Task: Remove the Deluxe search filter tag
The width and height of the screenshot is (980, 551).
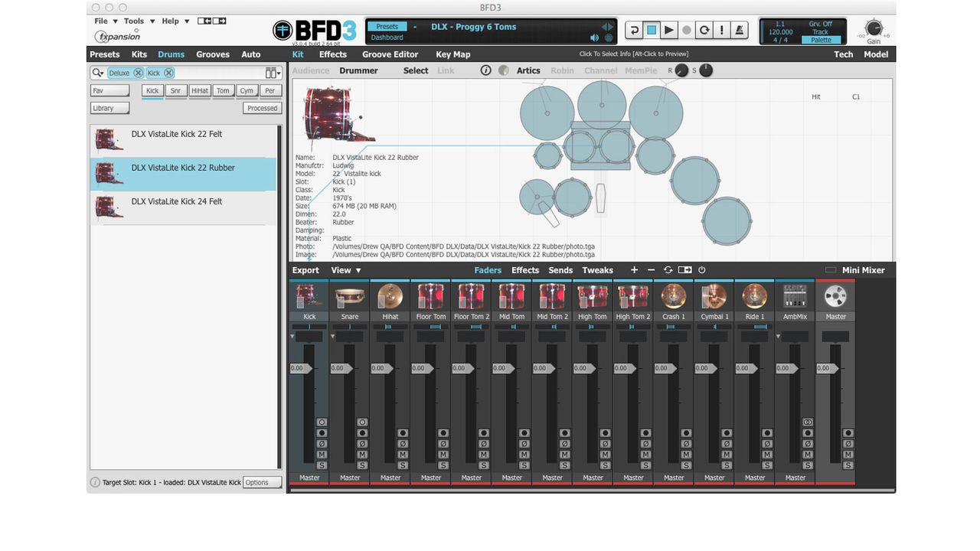Action: [x=138, y=73]
